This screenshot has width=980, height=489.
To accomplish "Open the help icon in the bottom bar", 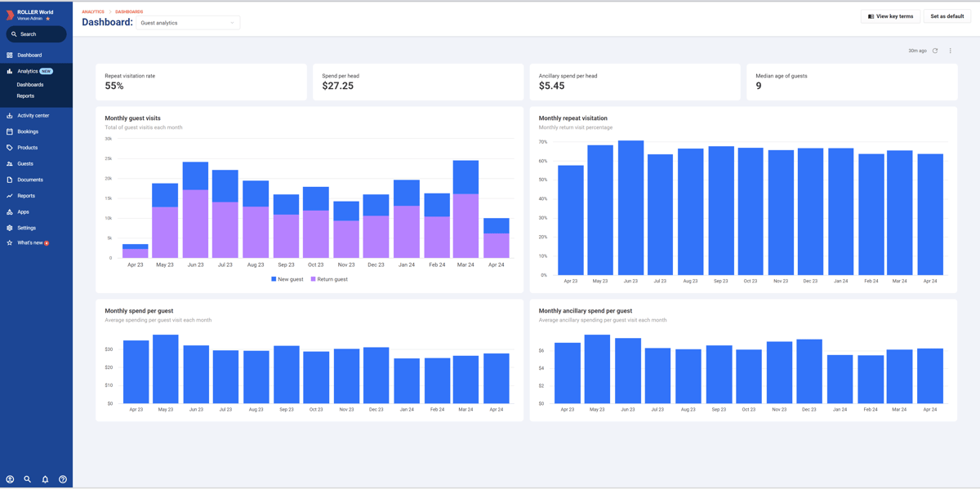I will coord(62,479).
